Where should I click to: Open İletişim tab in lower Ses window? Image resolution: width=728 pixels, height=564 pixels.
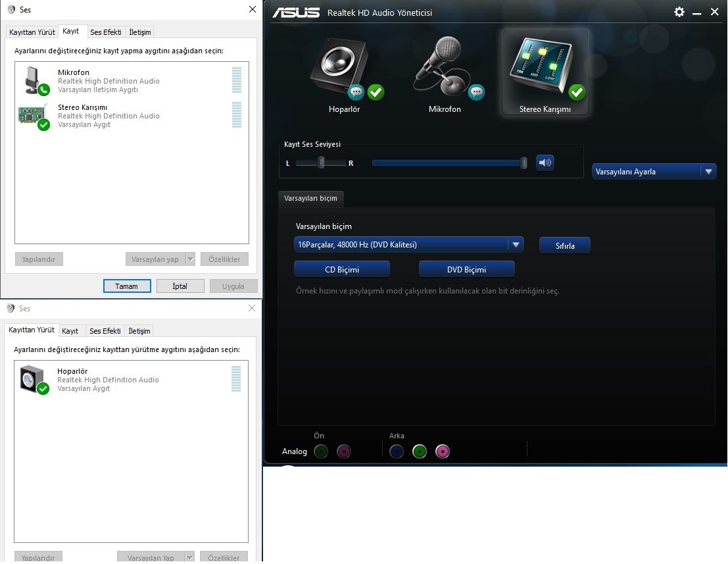tap(139, 331)
